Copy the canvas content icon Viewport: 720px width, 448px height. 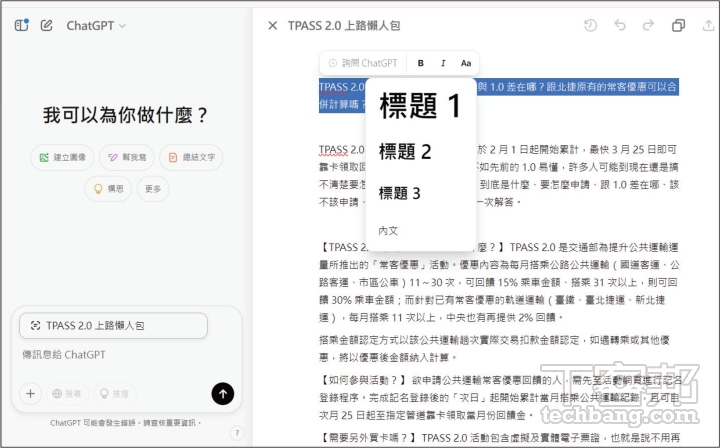[678, 25]
